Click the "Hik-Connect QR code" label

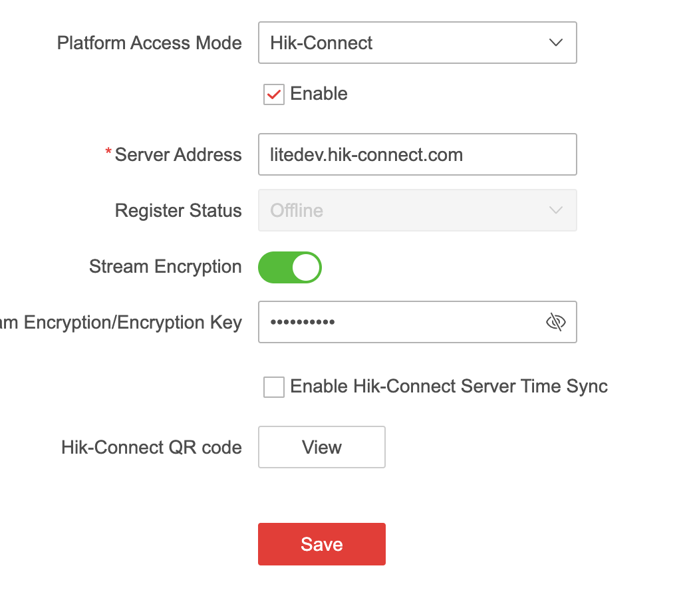coord(151,447)
